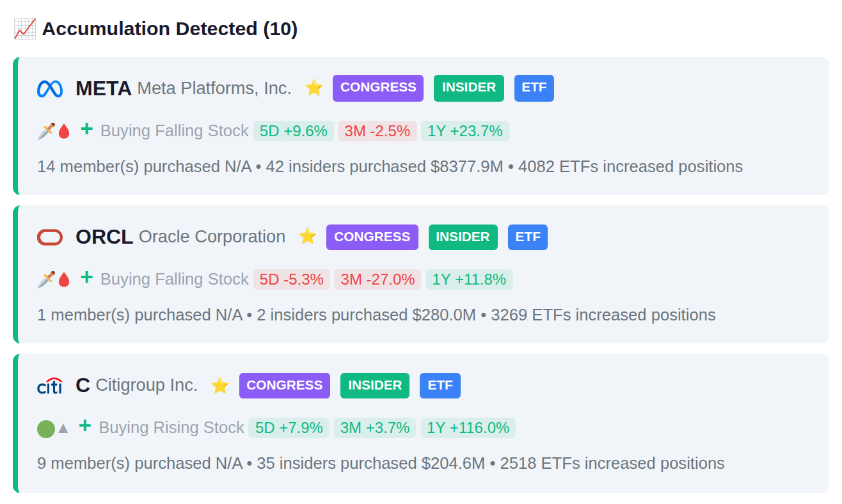Open the C ticker symbol for Citigroup
842x504 pixels.
[83, 385]
